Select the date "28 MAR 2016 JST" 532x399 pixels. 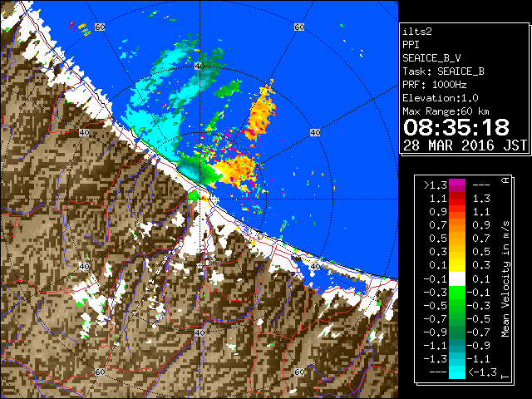465,145
